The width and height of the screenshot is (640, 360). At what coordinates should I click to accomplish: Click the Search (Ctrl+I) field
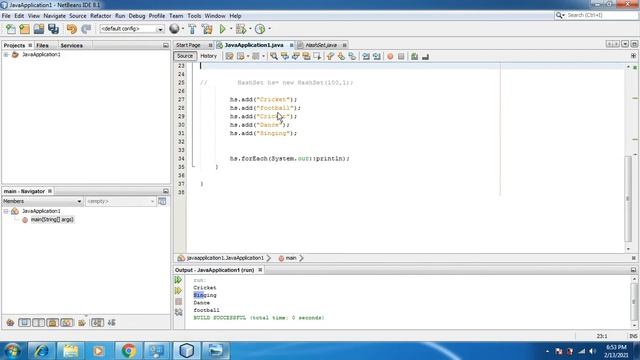coord(601,15)
